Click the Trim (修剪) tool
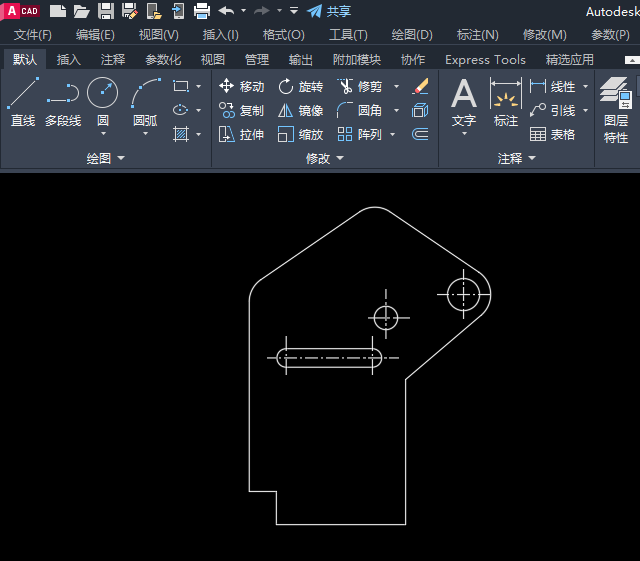Screen dimensions: 640x561 click(x=360, y=86)
